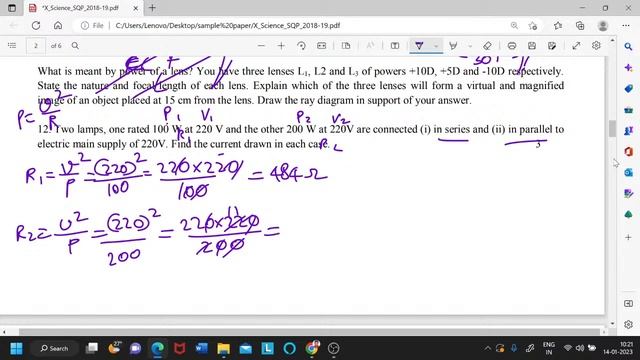Open the sidebar Tools briefcase

pyautogui.click(x=628, y=110)
